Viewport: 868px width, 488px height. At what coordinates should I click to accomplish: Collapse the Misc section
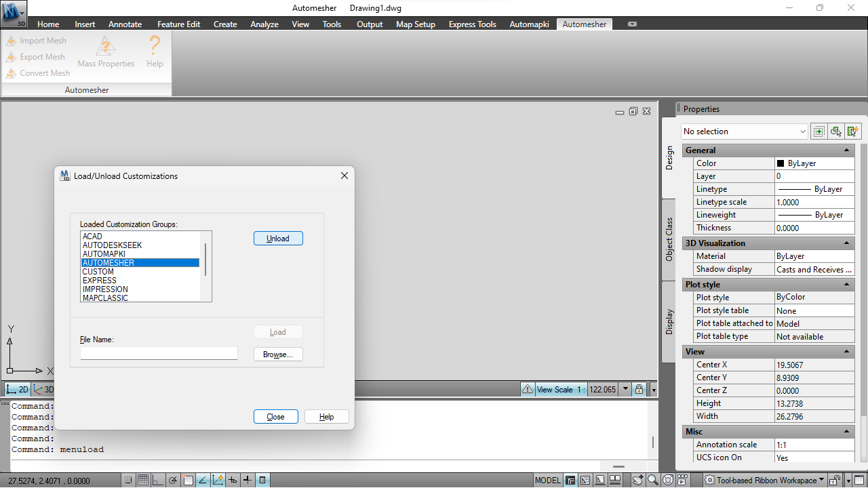pyautogui.click(x=847, y=432)
